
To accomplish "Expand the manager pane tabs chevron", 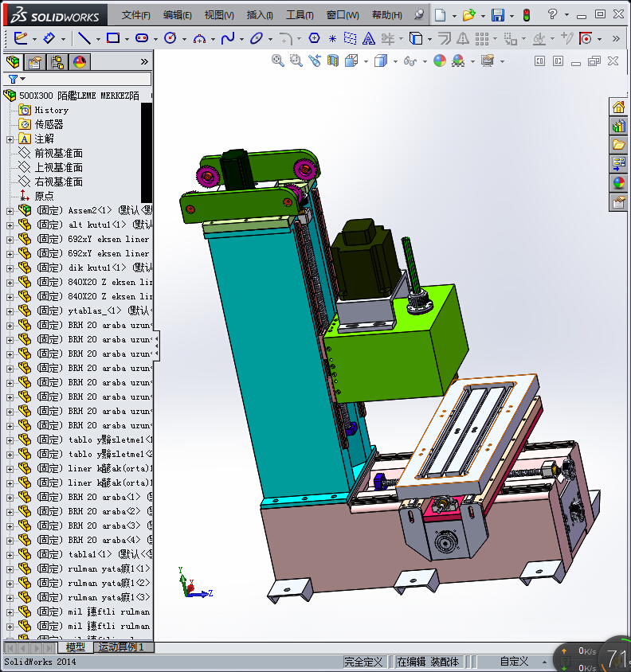I will tap(144, 62).
